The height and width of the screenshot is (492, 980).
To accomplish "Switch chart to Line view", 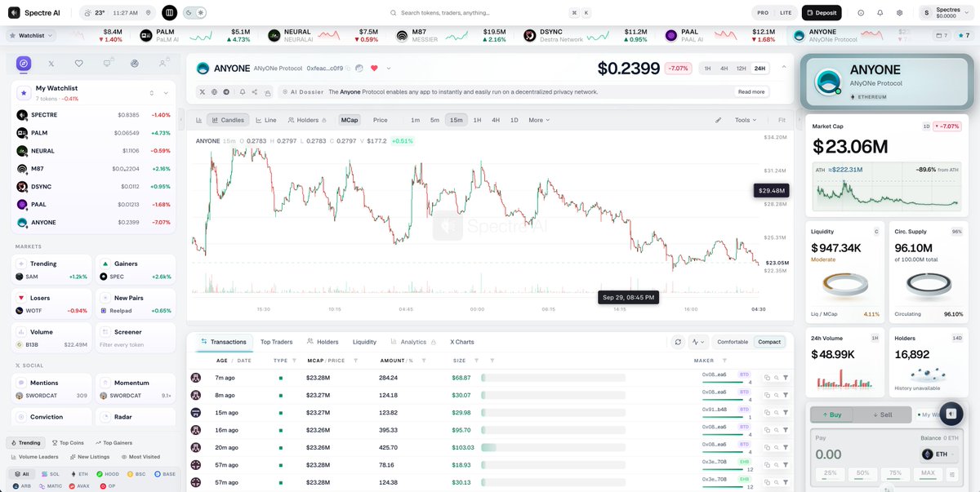I will [266, 120].
